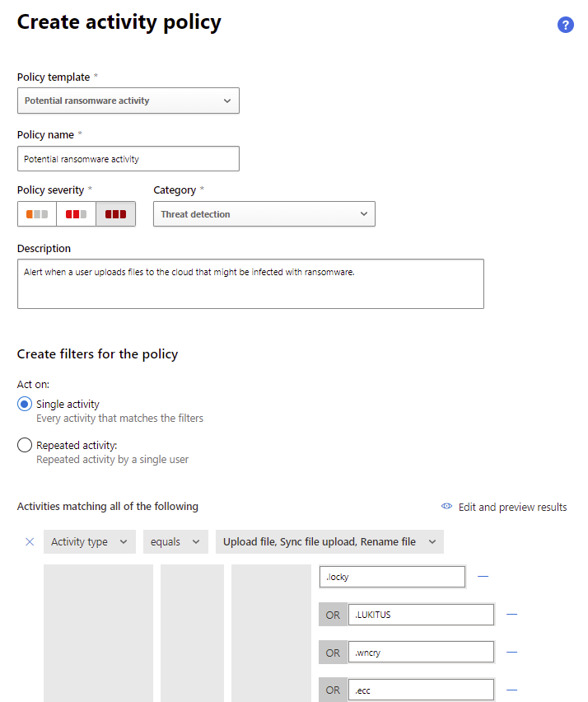Remove the .wncry entry with minus icon
Image resolution: width=588 pixels, height=702 pixels.
tap(511, 653)
